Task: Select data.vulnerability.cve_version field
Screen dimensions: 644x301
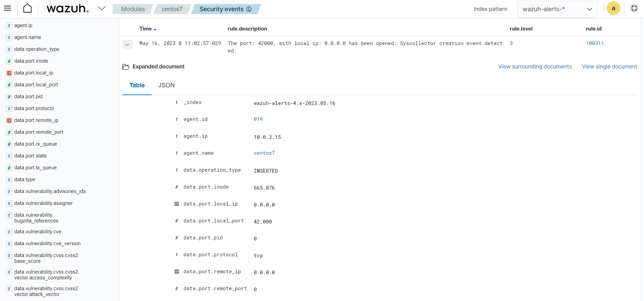Action: click(x=47, y=243)
